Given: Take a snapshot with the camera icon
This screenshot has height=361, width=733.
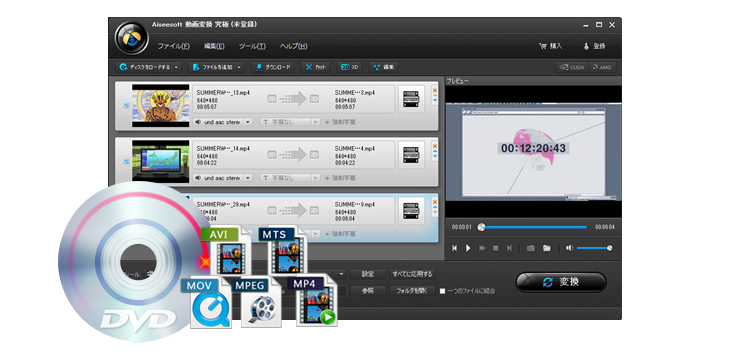Looking at the screenshot, I should (531, 248).
